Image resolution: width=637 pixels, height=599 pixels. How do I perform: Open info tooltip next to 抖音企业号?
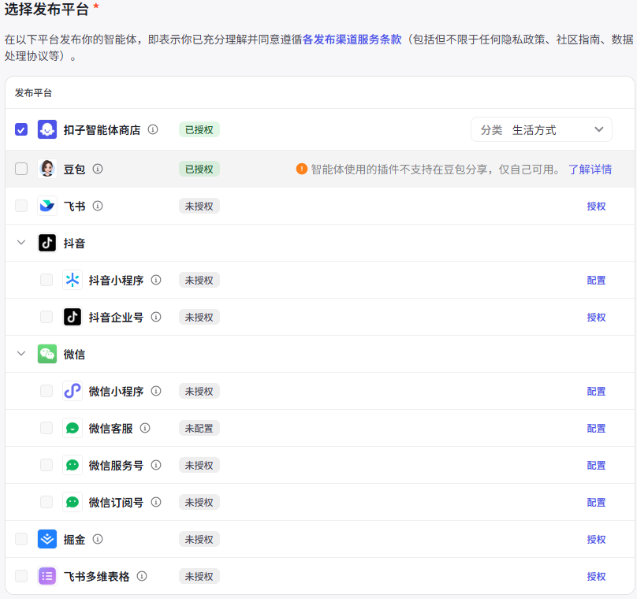click(156, 317)
